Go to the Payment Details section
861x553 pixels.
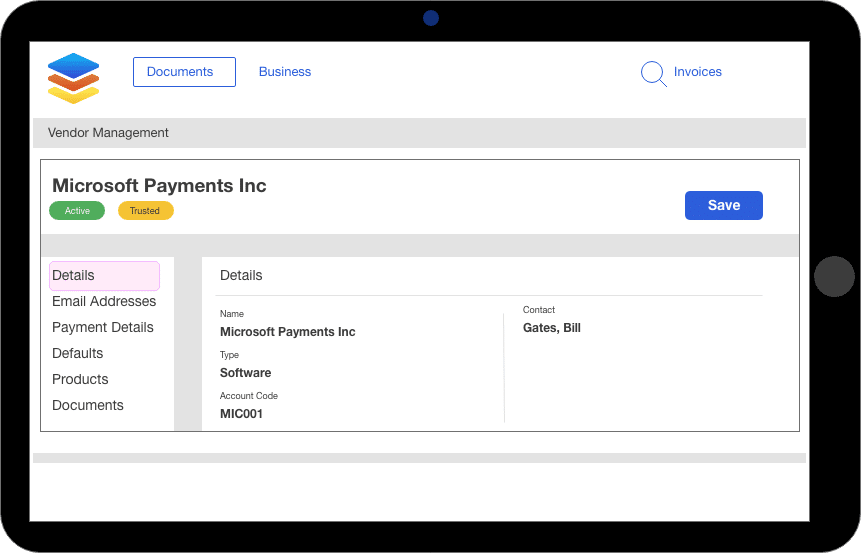click(103, 327)
